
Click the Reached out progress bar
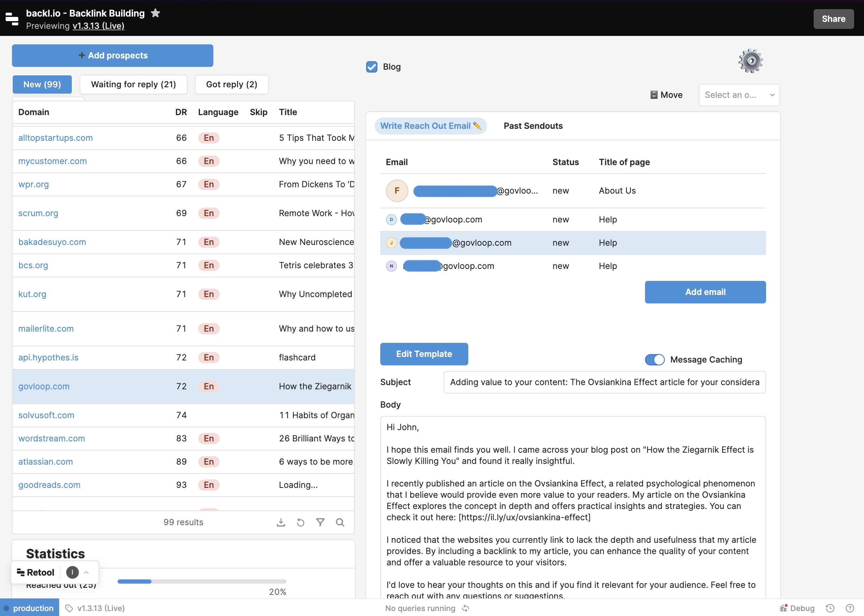tap(202, 581)
